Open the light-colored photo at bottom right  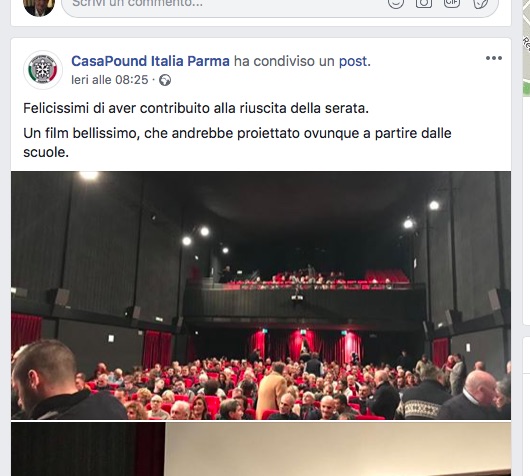(x=338, y=449)
